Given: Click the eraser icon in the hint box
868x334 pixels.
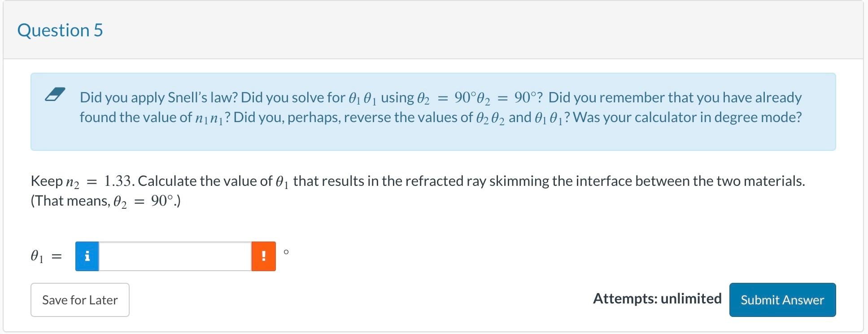Looking at the screenshot, I should click(x=56, y=94).
